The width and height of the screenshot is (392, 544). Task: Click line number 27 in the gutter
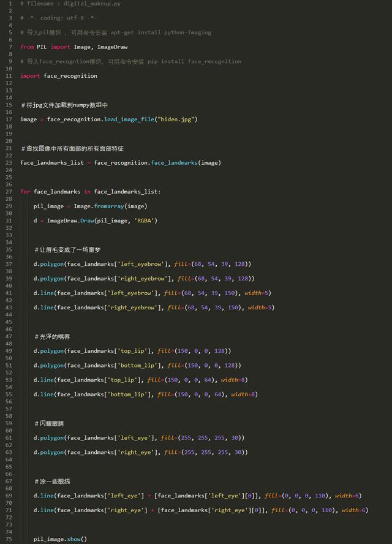(x=9, y=192)
